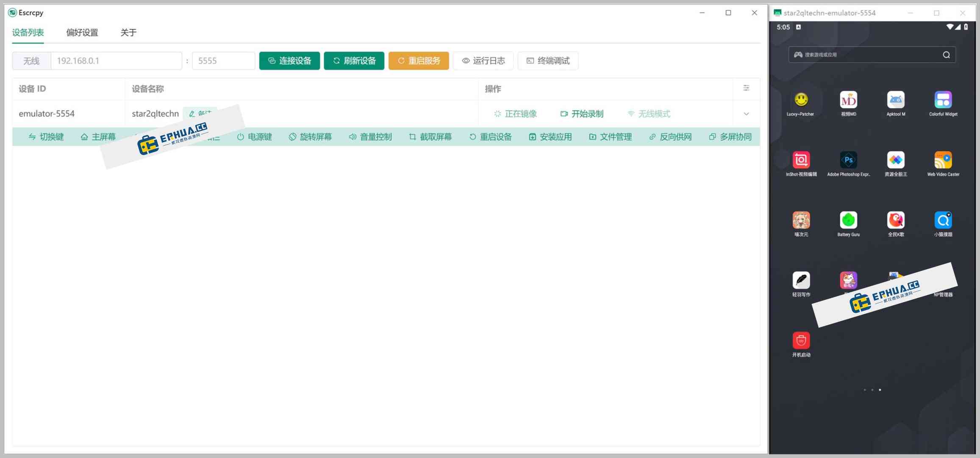
Task: Open Adobe Photoshop Express app in emulator
Action: (x=848, y=164)
